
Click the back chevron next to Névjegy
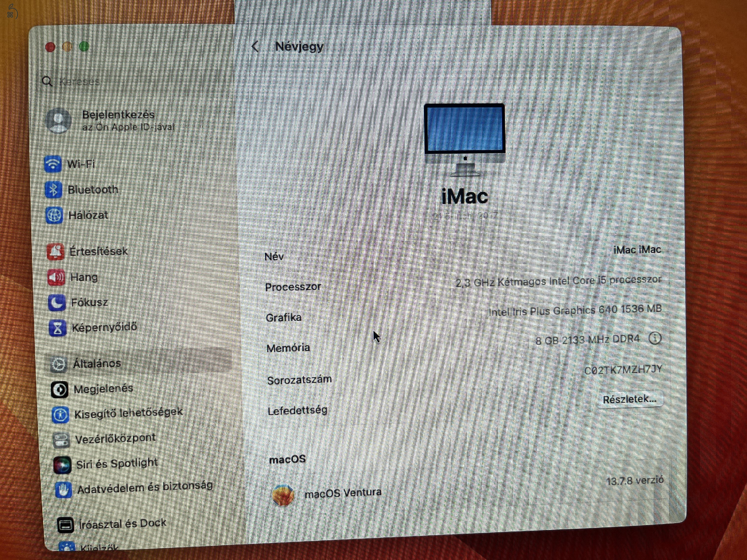pyautogui.click(x=256, y=47)
